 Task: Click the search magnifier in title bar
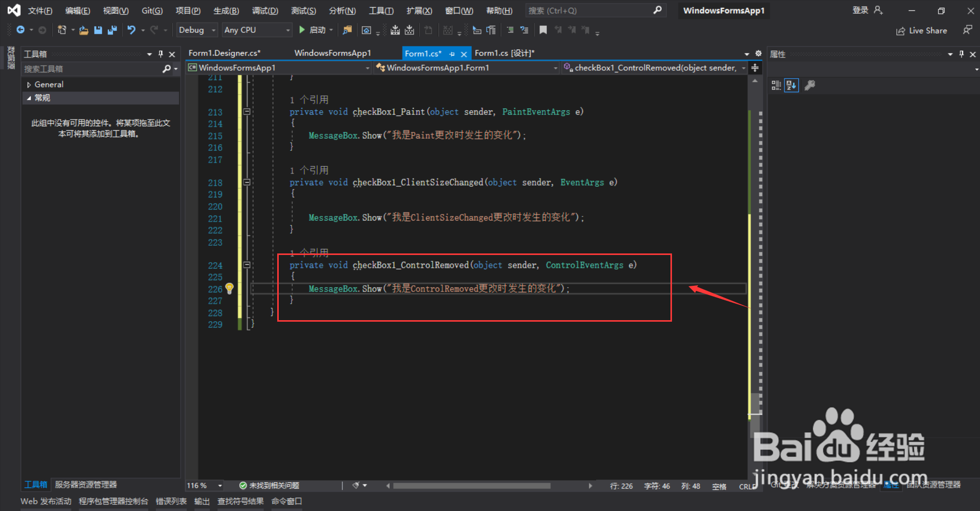657,10
